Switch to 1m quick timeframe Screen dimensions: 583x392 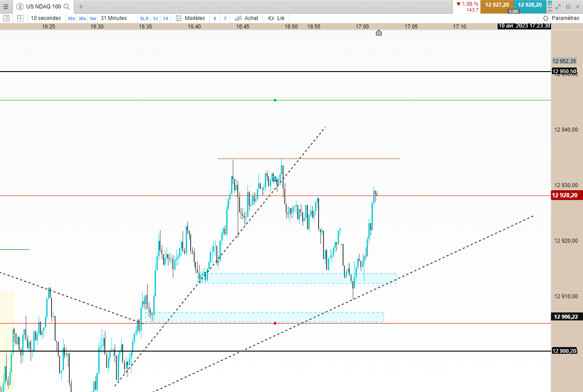tap(92, 18)
